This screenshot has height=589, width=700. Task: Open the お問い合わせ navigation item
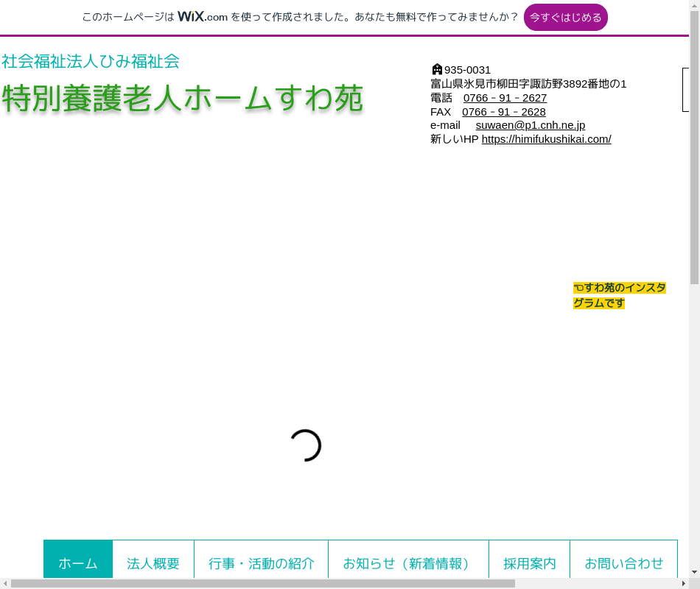pos(623,563)
